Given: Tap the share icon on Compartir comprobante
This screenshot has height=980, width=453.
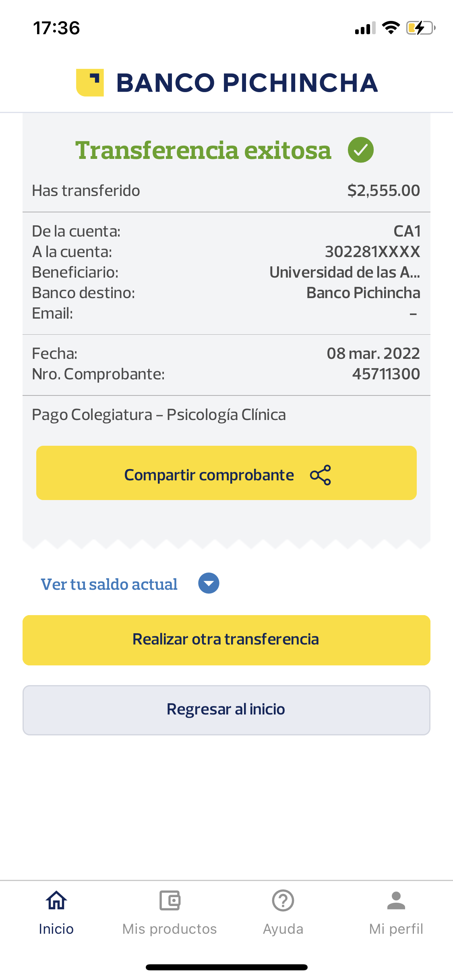Looking at the screenshot, I should pyautogui.click(x=321, y=475).
